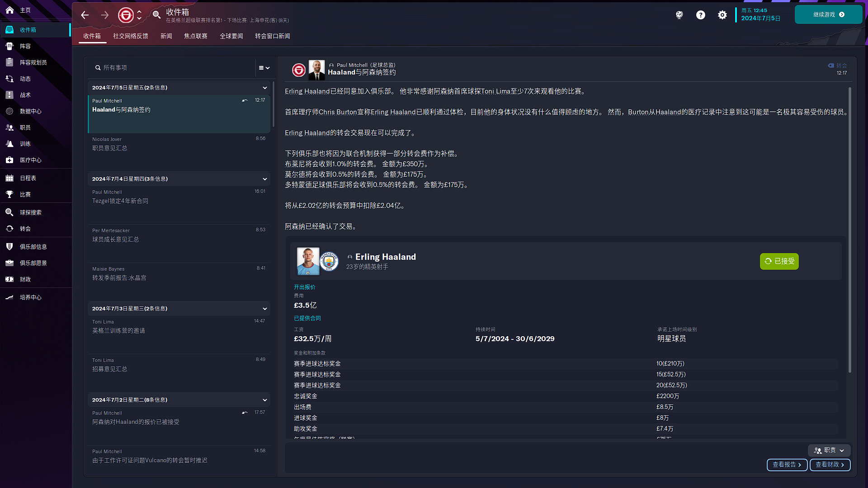The width and height of the screenshot is (868, 488).
Task: Click the search magnifier in header
Action: click(156, 15)
